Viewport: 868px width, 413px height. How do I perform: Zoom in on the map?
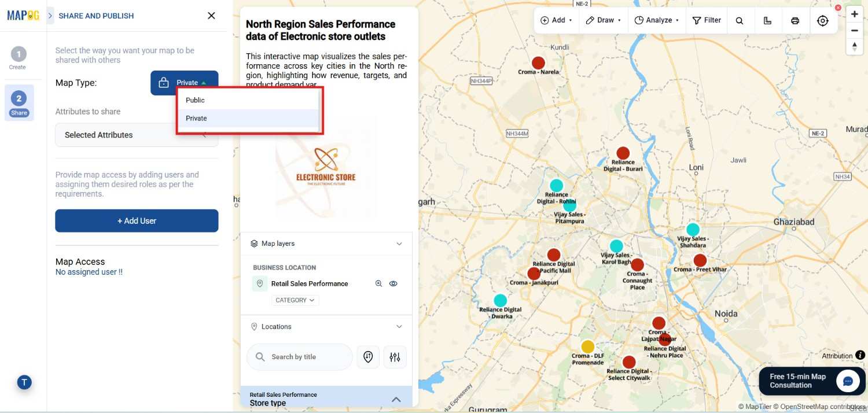pos(855,14)
